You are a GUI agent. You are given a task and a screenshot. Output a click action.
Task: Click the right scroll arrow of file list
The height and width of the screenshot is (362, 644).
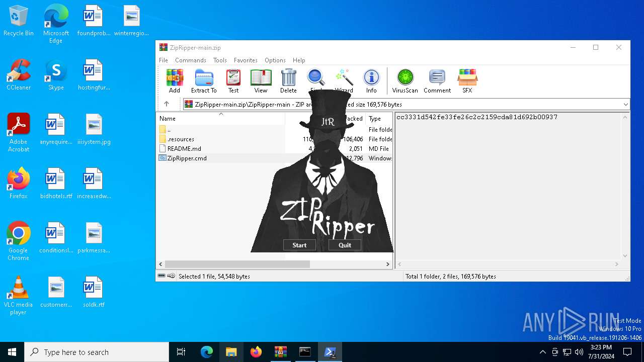point(388,264)
